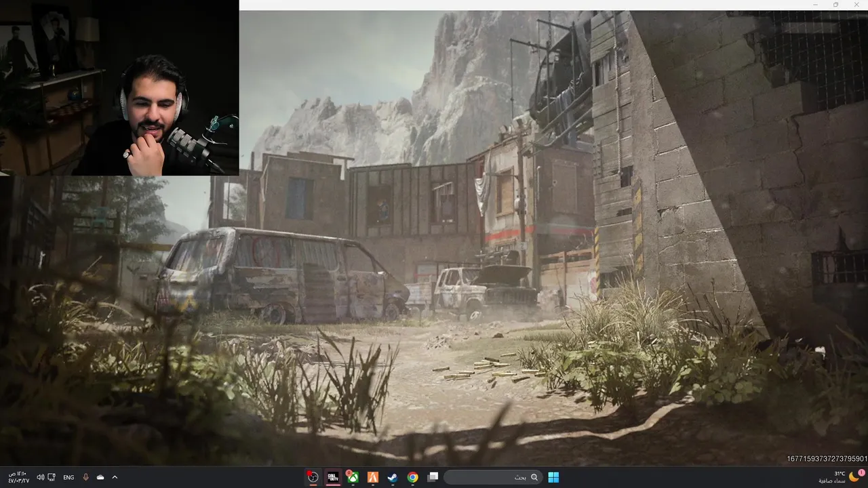The width and height of the screenshot is (868, 488).
Task: Open Task View in the taskbar
Action: pyautogui.click(x=433, y=477)
